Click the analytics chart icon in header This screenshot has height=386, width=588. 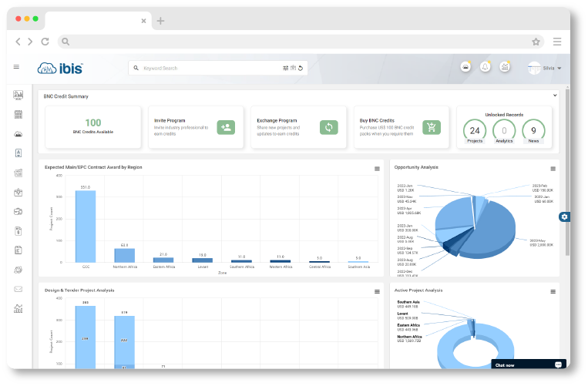tap(505, 67)
